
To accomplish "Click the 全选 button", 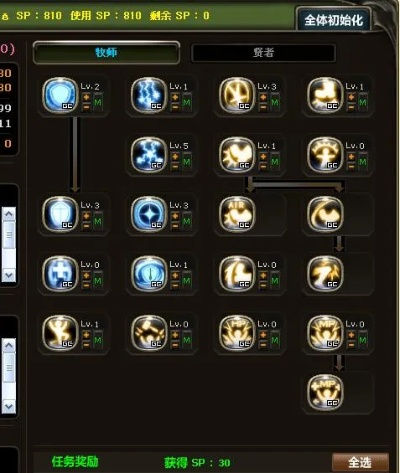I will (x=360, y=462).
